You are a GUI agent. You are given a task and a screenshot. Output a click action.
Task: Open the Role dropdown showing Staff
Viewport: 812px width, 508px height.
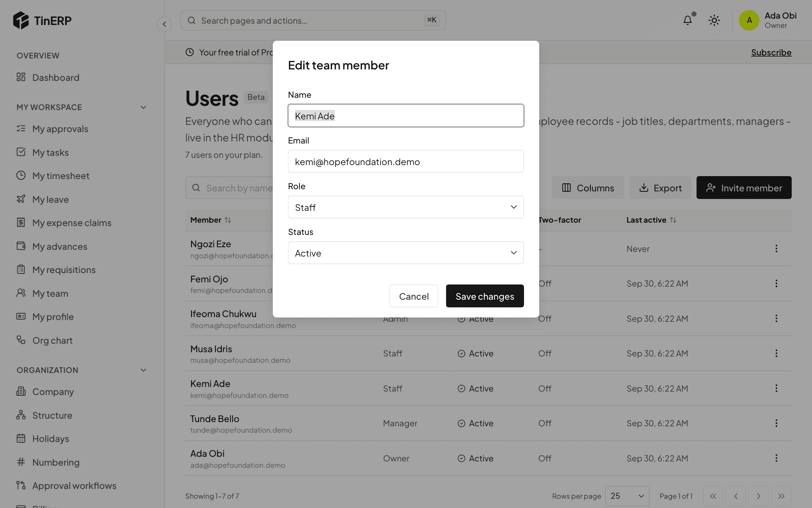[x=406, y=207]
